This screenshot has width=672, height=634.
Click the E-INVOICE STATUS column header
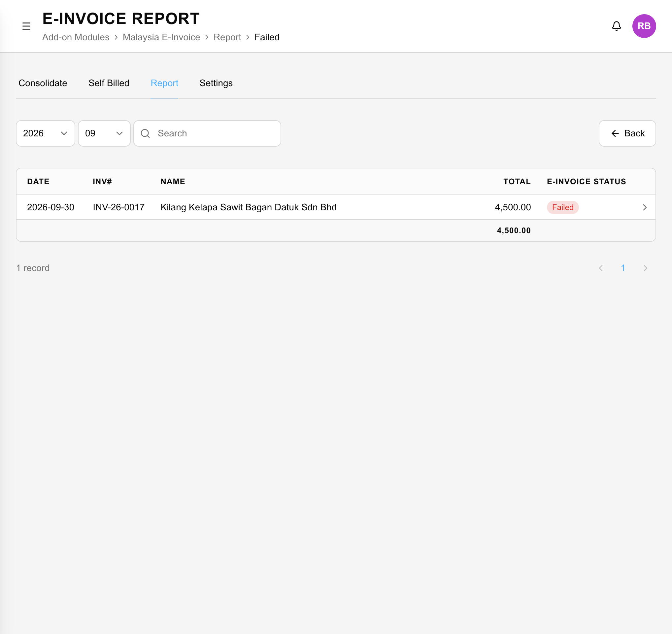click(587, 182)
